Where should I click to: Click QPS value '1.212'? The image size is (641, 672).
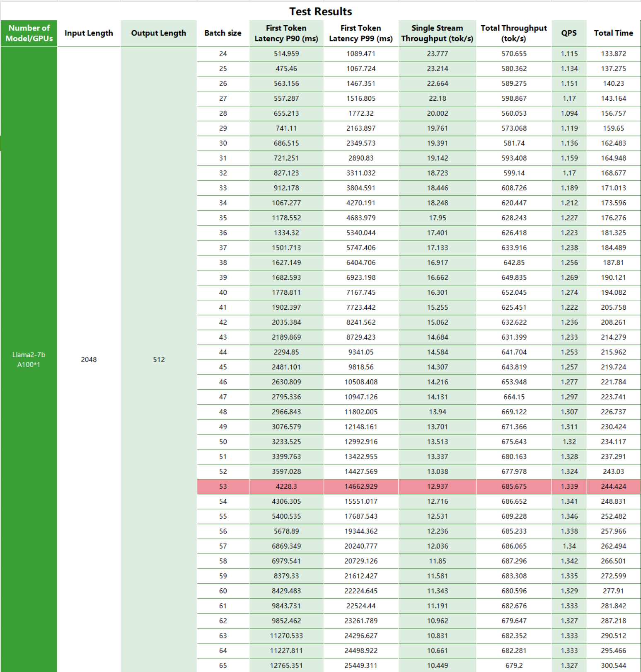pyautogui.click(x=569, y=203)
